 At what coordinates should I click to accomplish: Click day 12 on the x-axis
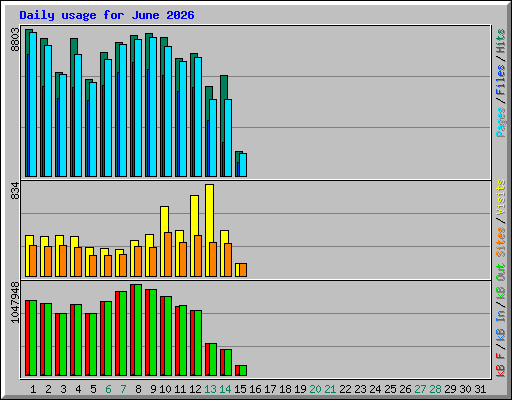coord(195,389)
